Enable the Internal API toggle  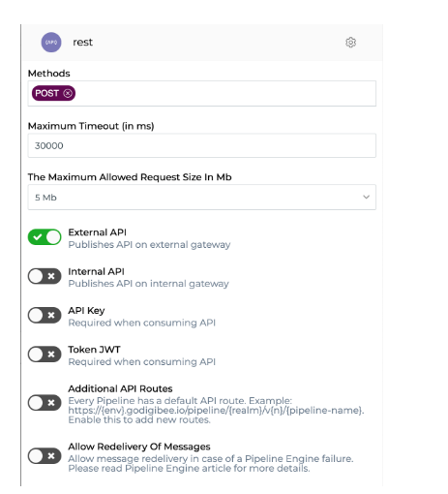pos(45,276)
